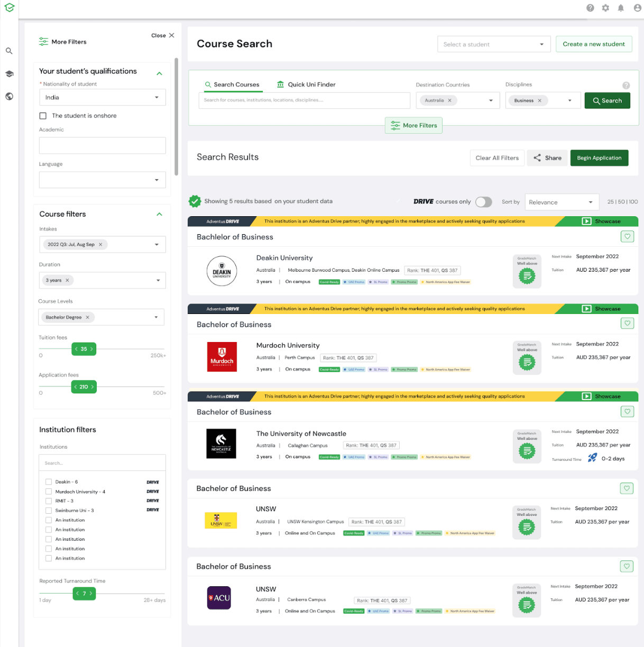
Task: Remove the Australia destination chip
Action: (450, 100)
